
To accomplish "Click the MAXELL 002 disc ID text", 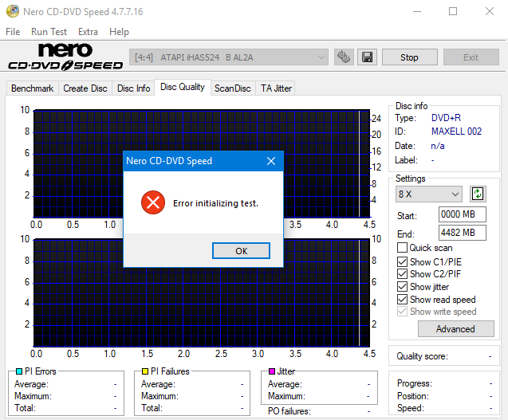I will [x=456, y=131].
